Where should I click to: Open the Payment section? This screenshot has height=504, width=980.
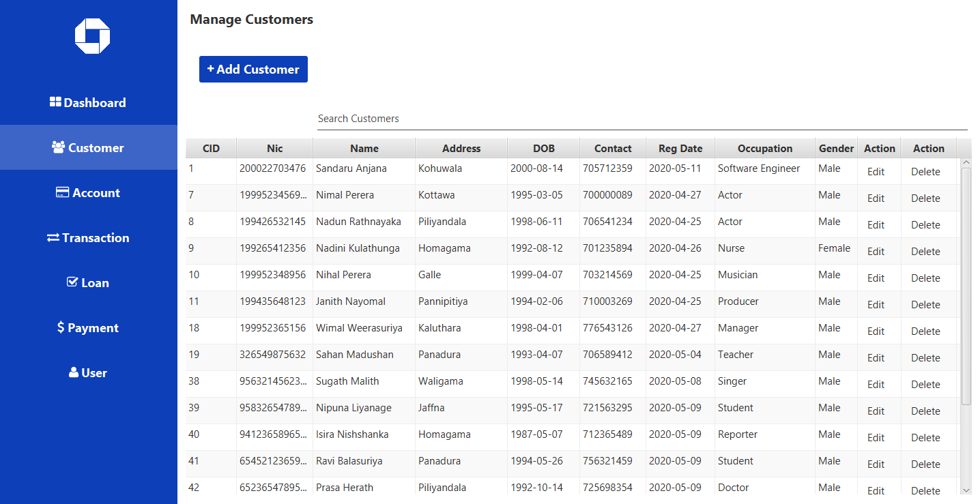click(88, 327)
